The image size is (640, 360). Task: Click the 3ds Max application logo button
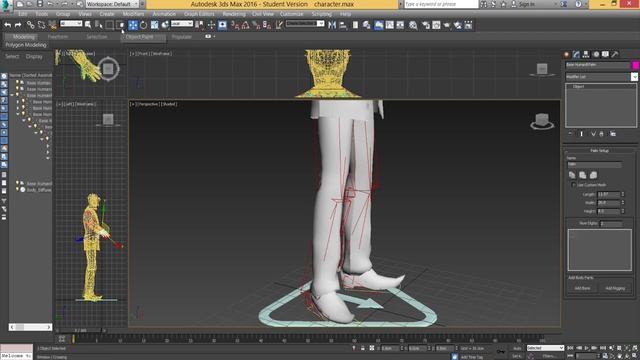click(6, 6)
